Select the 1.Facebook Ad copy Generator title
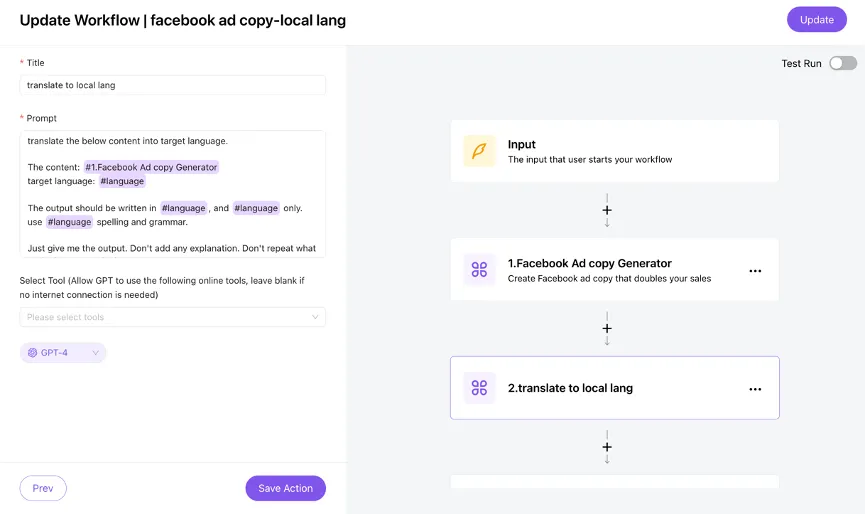This screenshot has height=514, width=866. click(x=589, y=264)
